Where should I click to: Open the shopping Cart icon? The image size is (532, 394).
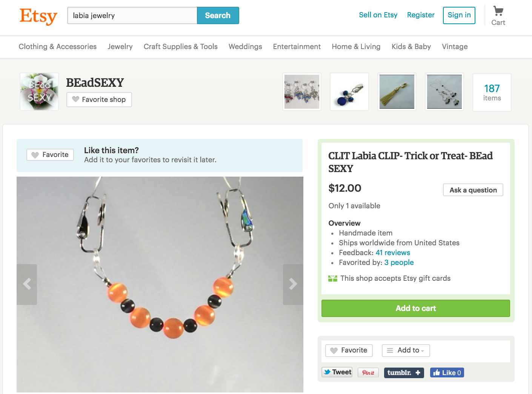click(498, 16)
